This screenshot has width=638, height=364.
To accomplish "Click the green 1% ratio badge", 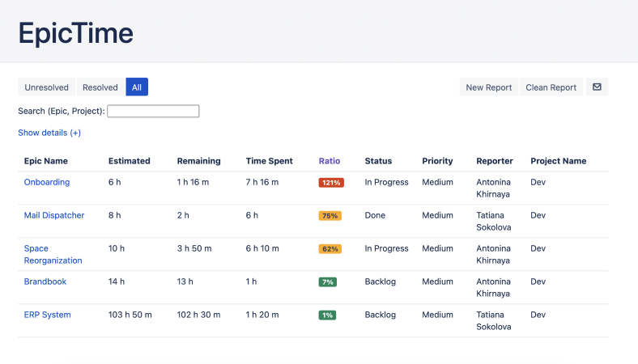I will [x=327, y=315].
